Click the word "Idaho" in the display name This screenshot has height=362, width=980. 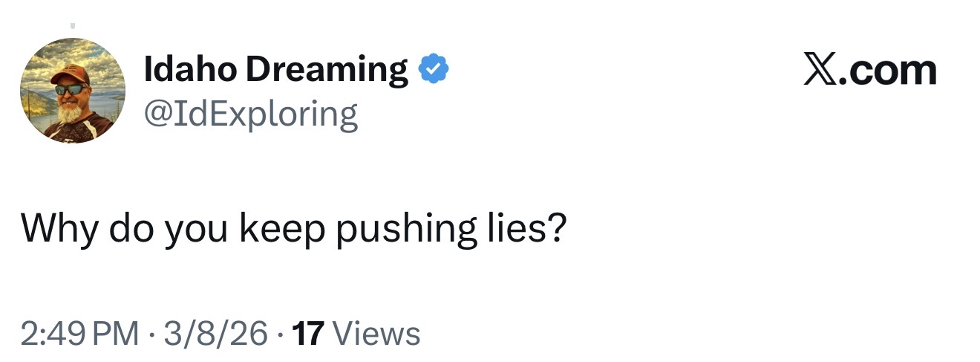(190, 69)
